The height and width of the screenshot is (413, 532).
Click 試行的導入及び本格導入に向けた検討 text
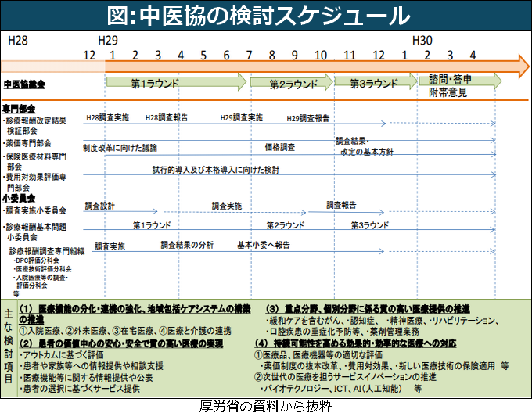216,169
